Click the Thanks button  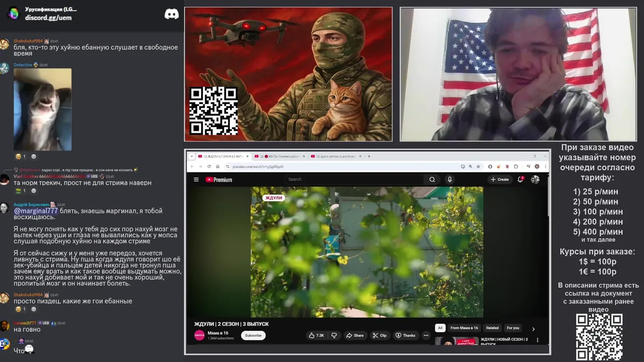(x=406, y=335)
